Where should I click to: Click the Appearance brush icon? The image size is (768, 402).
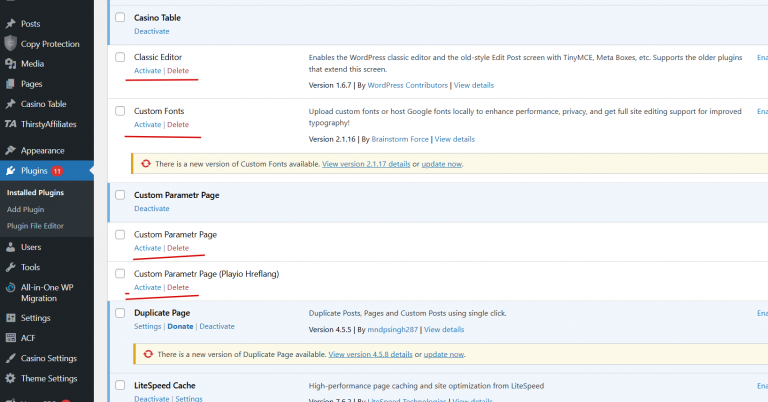(10, 150)
